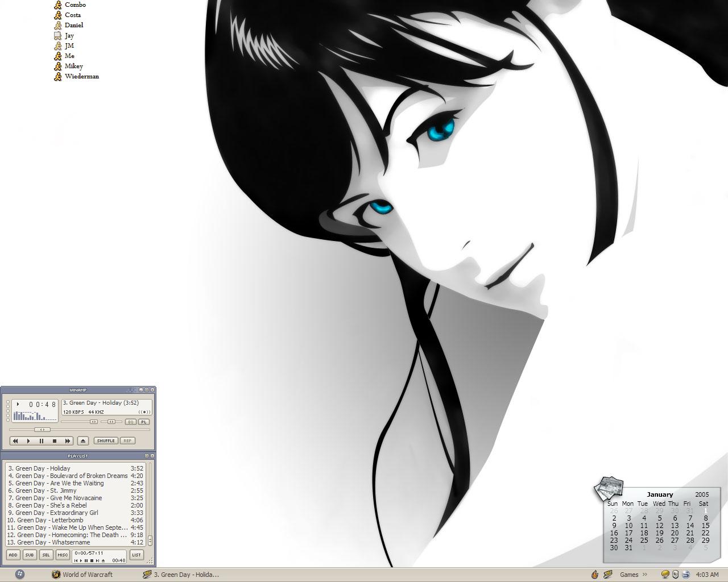Image resolution: width=728 pixels, height=582 pixels.
Task: Click the Mikey buddy icon
Action: 57,66
